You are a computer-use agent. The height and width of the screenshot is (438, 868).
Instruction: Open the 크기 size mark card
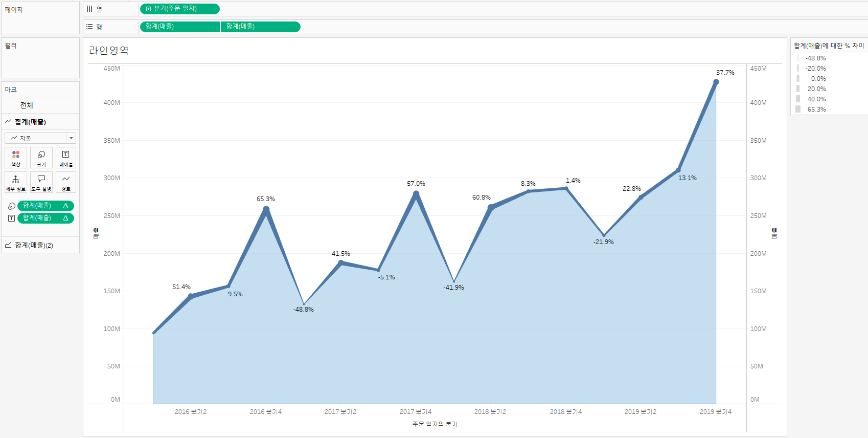tap(41, 158)
